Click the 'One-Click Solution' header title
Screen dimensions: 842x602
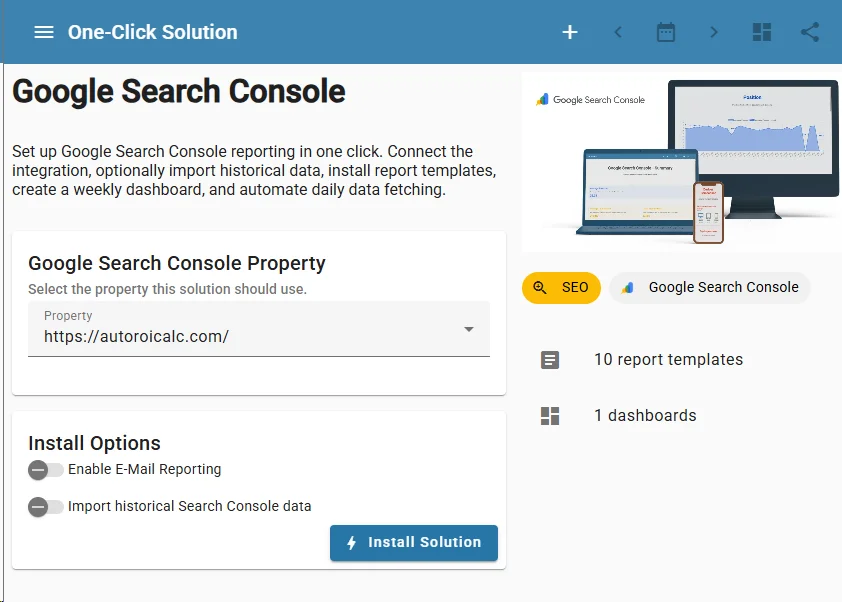pos(153,32)
